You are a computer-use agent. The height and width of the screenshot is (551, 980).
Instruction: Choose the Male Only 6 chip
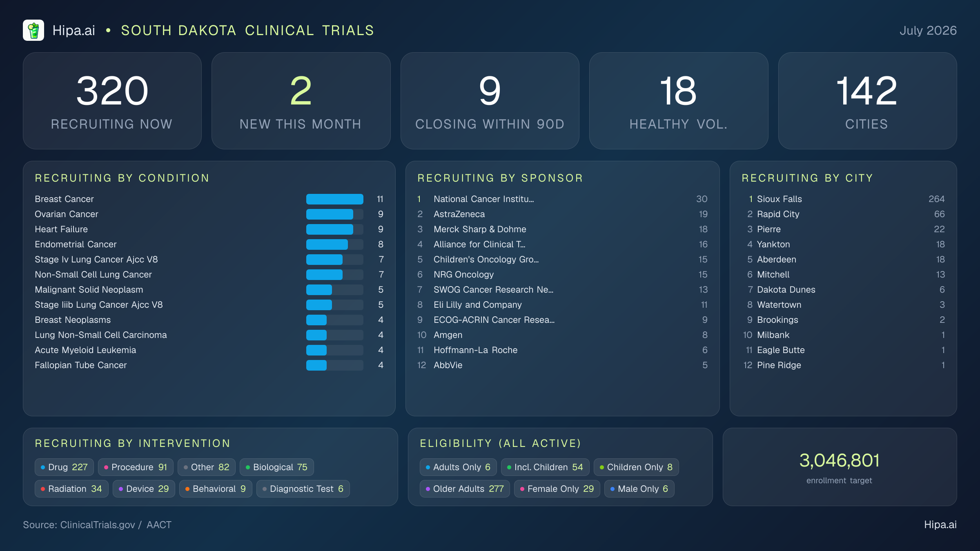639,489
